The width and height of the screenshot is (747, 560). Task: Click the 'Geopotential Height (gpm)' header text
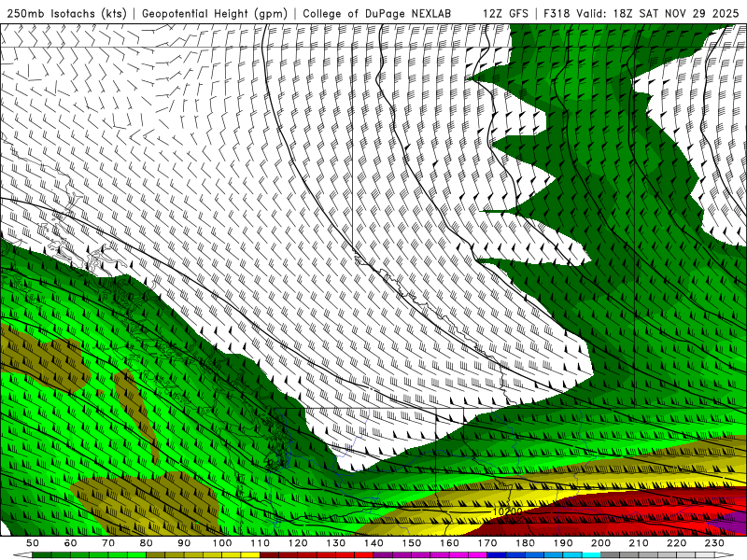point(215,13)
